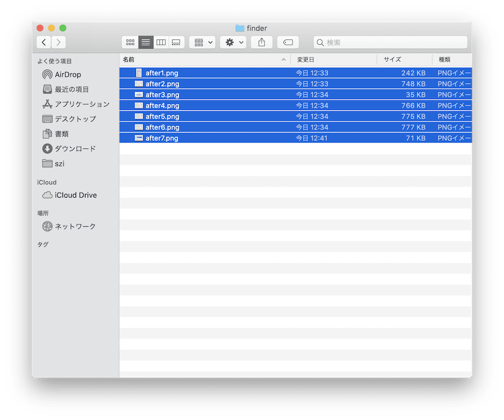Sort by the サイズ column header

click(x=404, y=60)
